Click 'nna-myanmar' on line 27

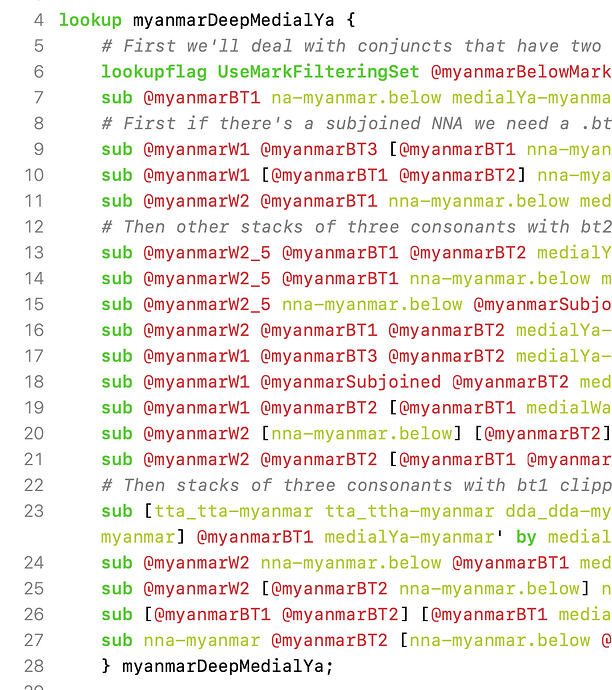[x=202, y=641]
